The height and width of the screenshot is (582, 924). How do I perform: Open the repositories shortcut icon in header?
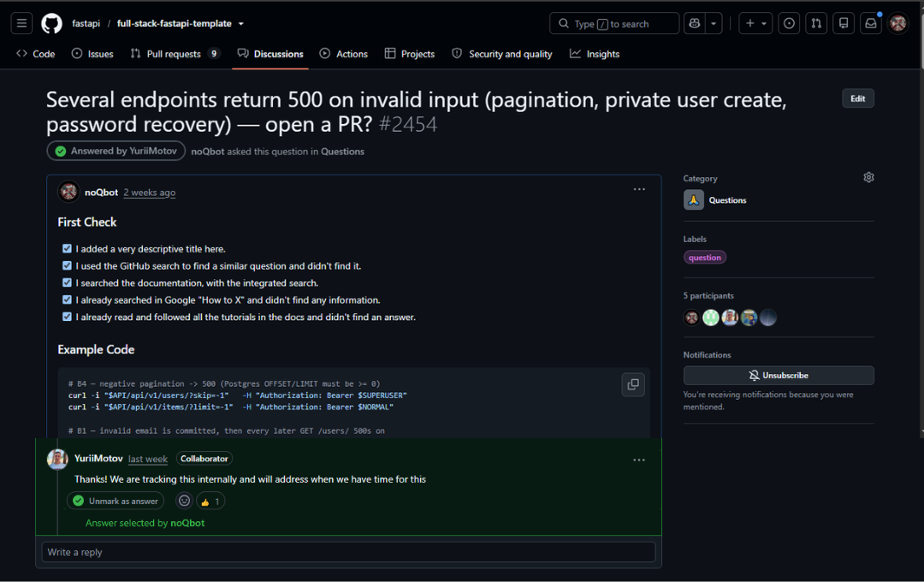click(x=844, y=24)
